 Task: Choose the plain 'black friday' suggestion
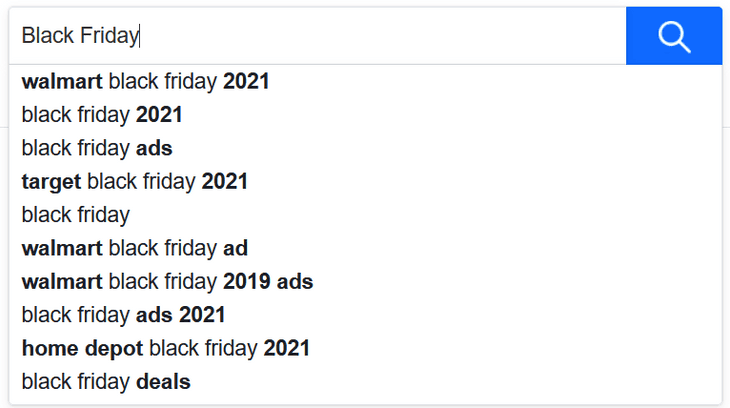(x=76, y=214)
